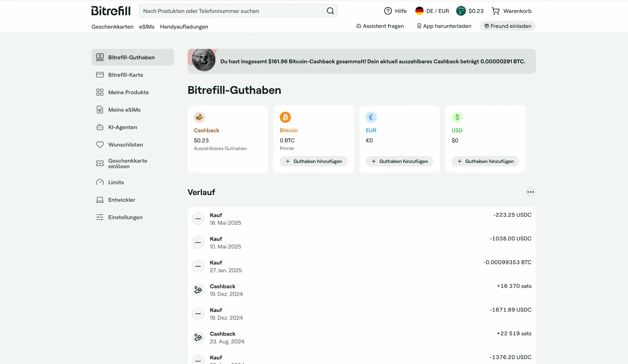Click cashback icon of 19. Dez. 2024 row
This screenshot has height=364, width=628.
point(198,290)
